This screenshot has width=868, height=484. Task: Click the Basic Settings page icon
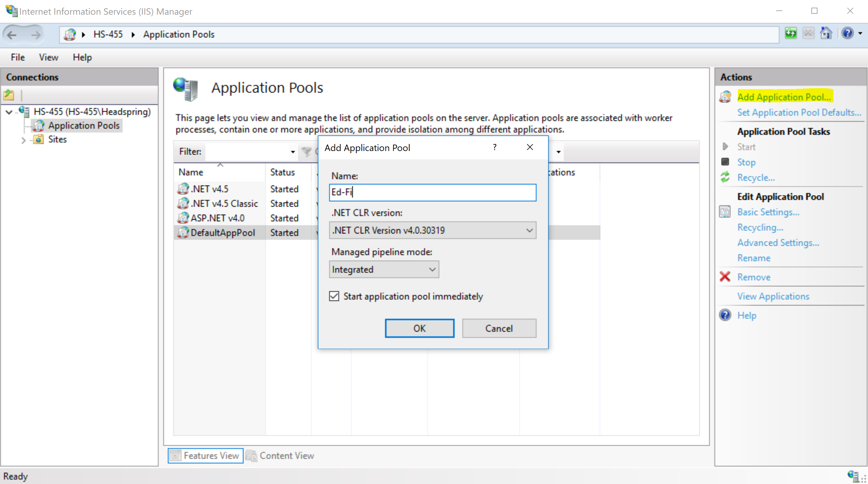point(725,212)
